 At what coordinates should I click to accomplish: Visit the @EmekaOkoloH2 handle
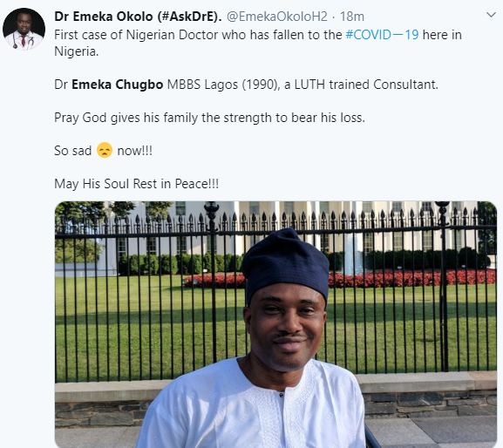pos(277,17)
